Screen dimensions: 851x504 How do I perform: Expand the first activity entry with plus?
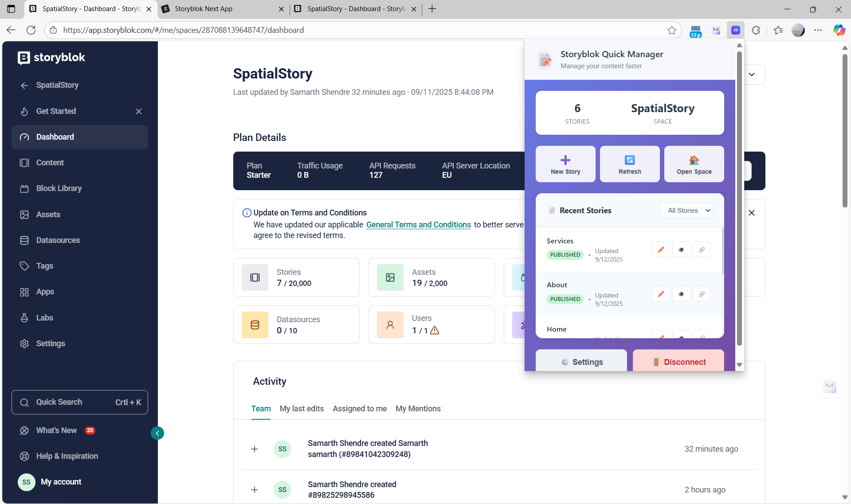(x=255, y=449)
